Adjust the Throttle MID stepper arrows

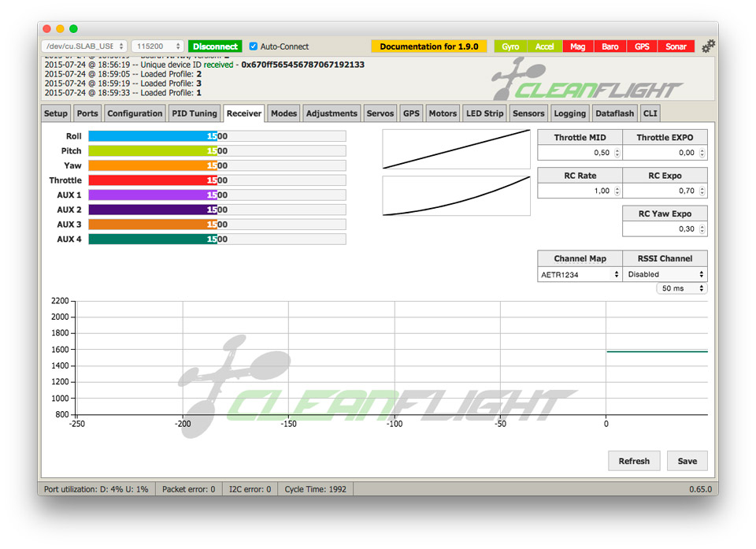click(x=617, y=153)
